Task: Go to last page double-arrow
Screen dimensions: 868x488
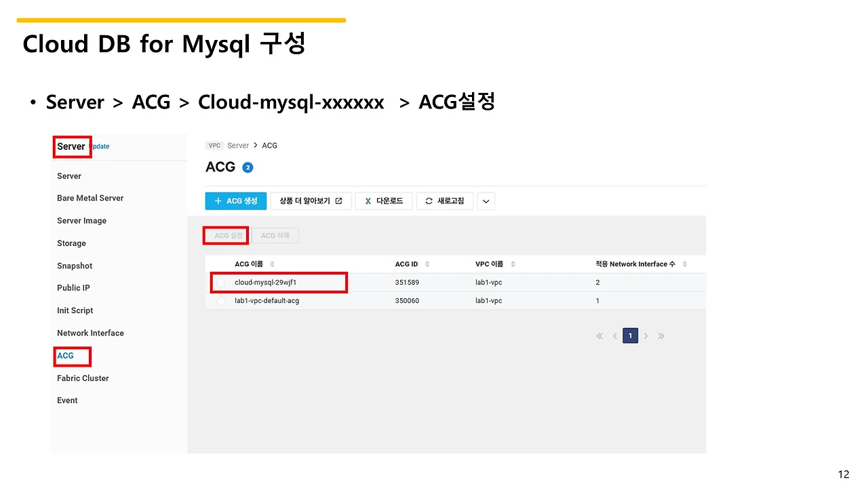Action: pos(661,336)
